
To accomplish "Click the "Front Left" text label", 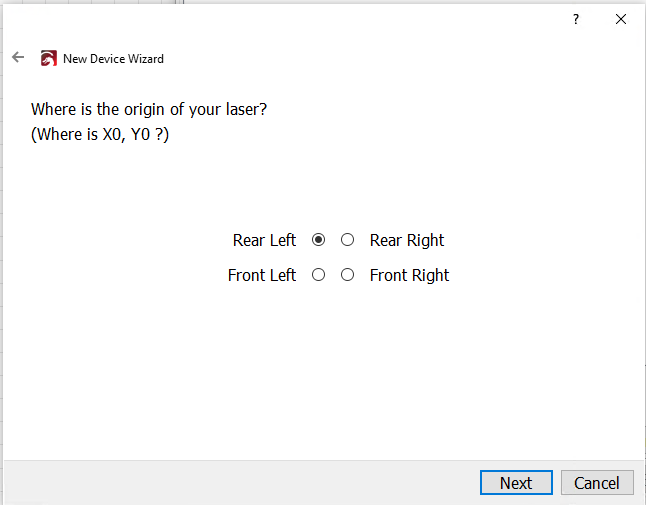I will 262,275.
